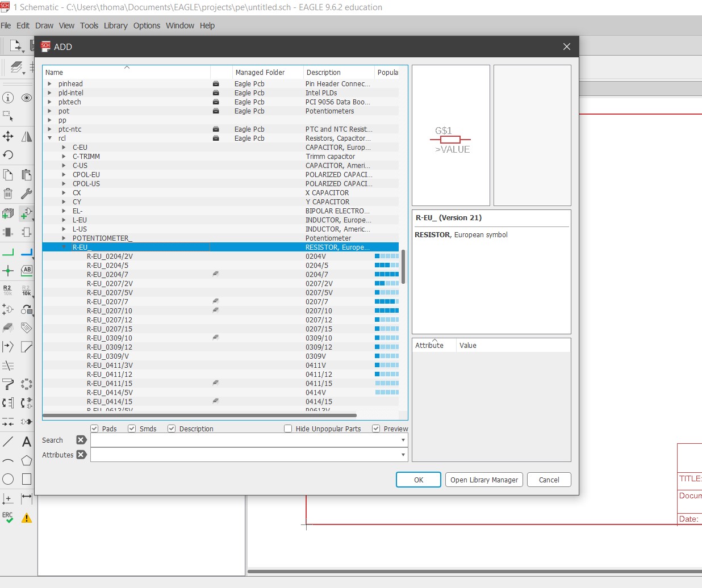
Task: Click the Open Library Manager button
Action: coord(484,480)
